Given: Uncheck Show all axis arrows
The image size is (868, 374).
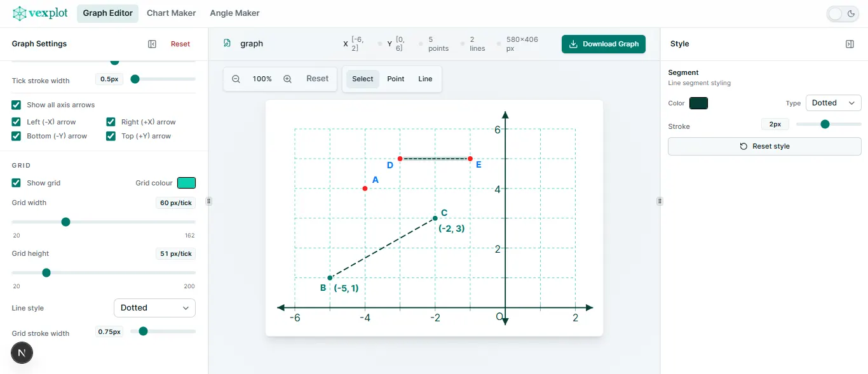Looking at the screenshot, I should tap(17, 105).
